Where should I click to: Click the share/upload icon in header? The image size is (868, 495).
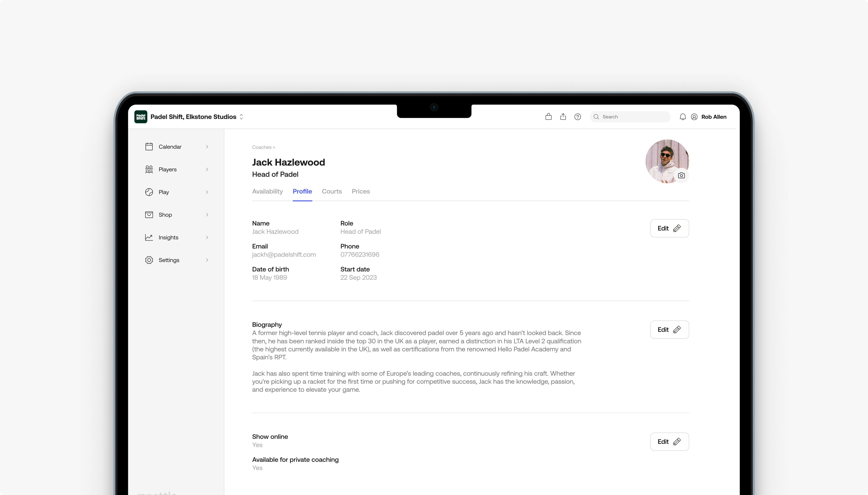pos(563,117)
